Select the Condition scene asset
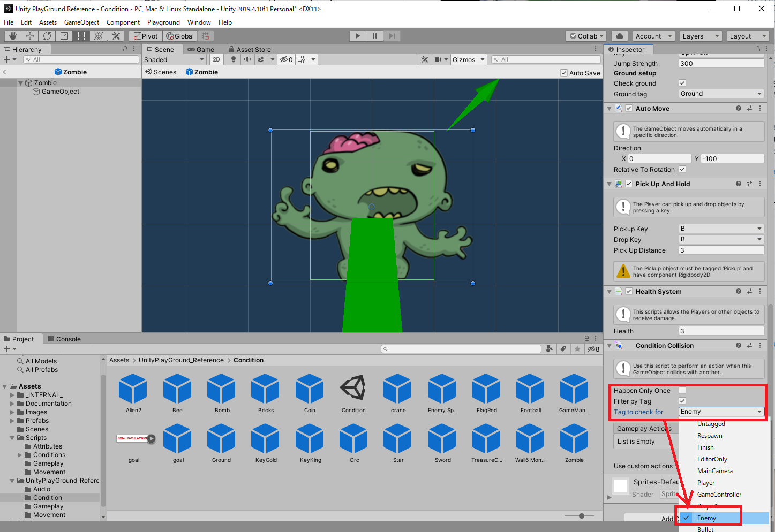The image size is (775, 532). [353, 393]
